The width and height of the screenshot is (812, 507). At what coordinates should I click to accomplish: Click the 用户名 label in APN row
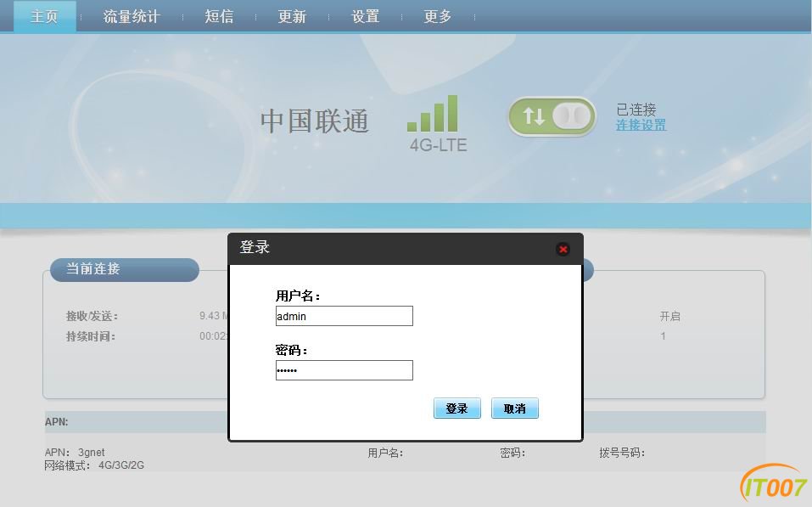(x=385, y=453)
